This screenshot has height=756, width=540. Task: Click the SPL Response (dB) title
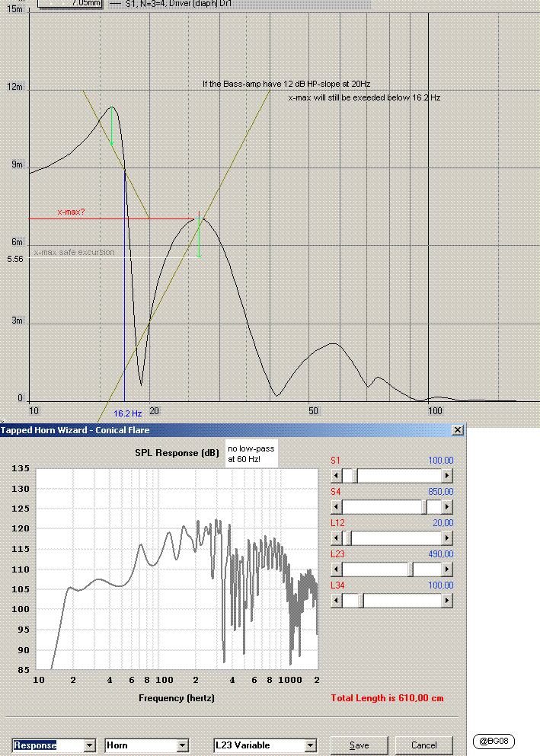tap(177, 453)
